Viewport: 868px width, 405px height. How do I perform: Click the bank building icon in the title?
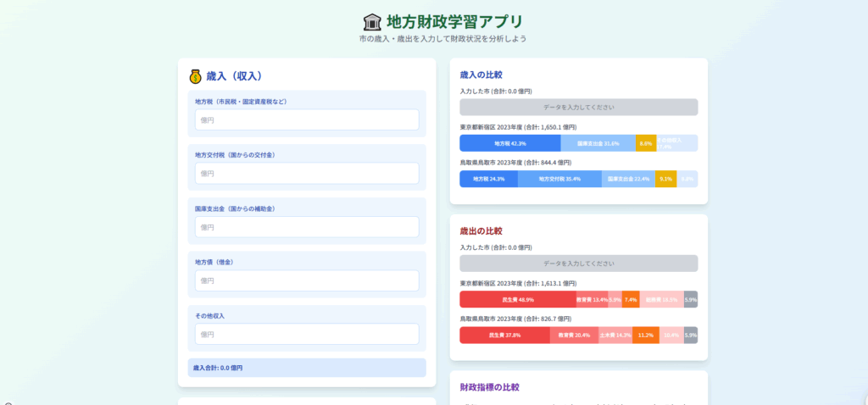coord(371,22)
